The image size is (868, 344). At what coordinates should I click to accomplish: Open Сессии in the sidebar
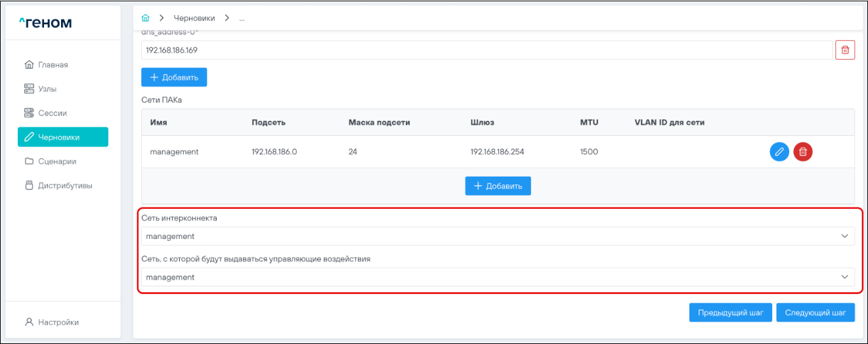[x=52, y=113]
